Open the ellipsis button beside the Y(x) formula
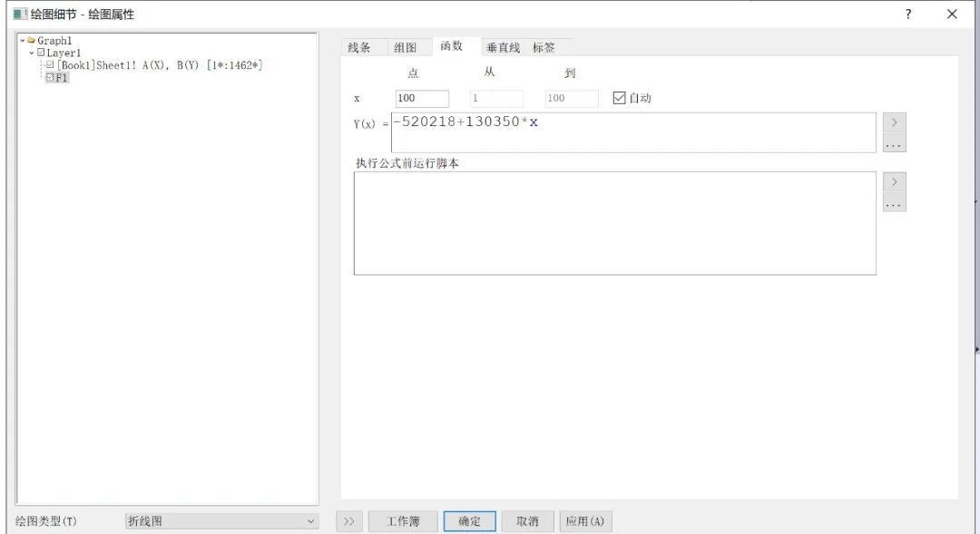Viewport: 980px width, 534px height. (894, 143)
